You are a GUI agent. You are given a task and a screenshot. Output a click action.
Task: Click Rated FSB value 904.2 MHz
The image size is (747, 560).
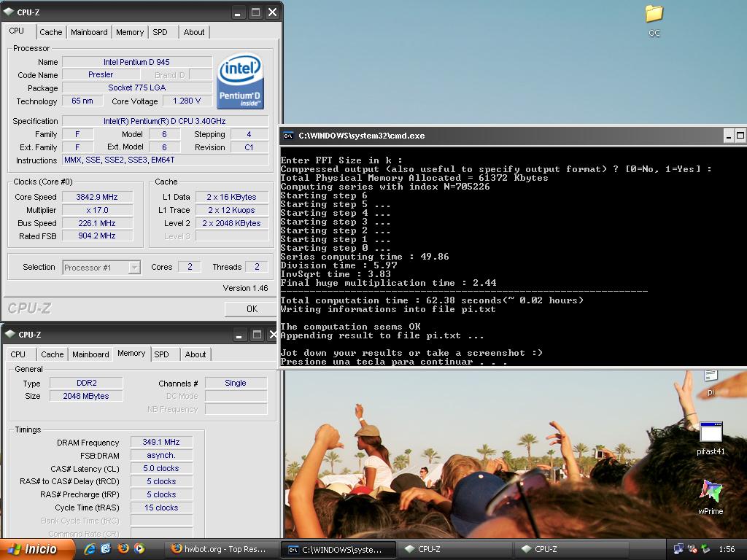coord(97,236)
